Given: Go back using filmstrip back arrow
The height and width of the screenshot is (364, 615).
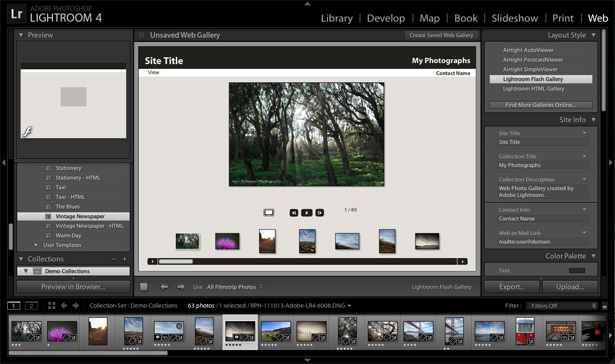Looking at the screenshot, I should [x=64, y=306].
